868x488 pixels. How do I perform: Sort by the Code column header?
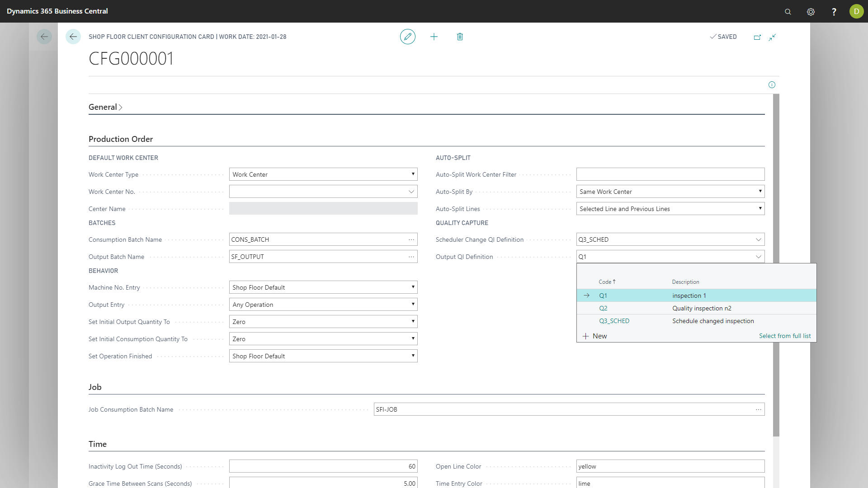(607, 282)
